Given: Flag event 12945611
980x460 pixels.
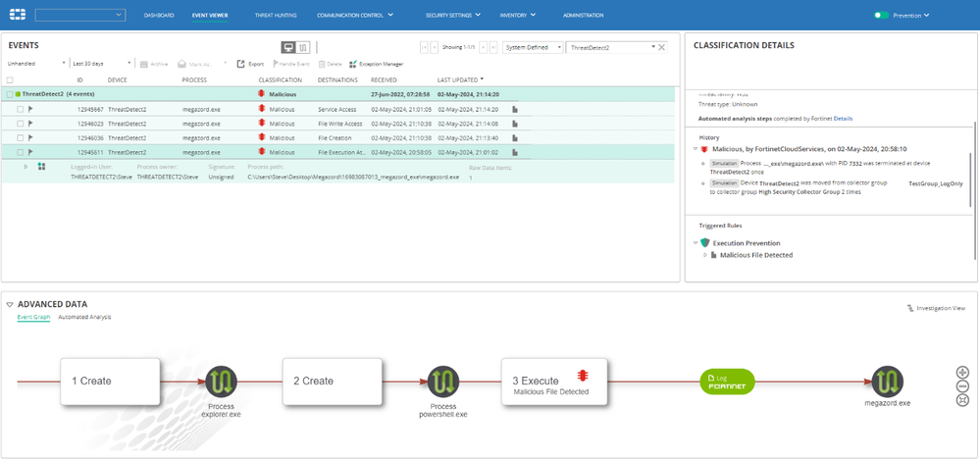Looking at the screenshot, I should [29, 152].
